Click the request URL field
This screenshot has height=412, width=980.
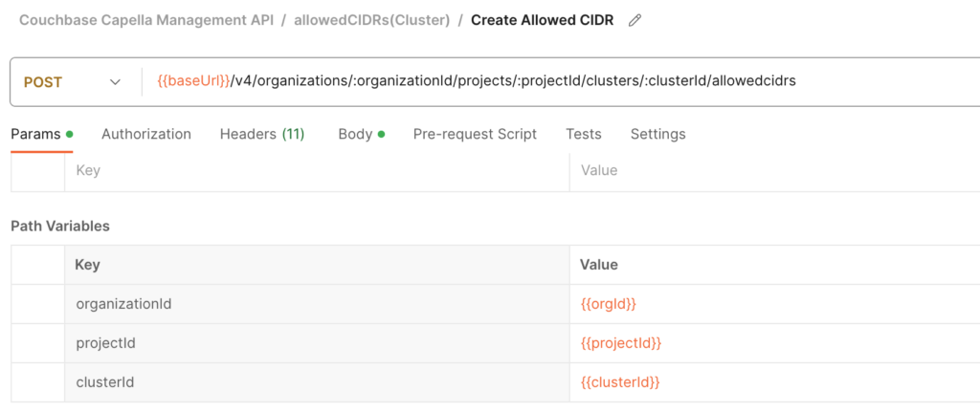[561, 82]
